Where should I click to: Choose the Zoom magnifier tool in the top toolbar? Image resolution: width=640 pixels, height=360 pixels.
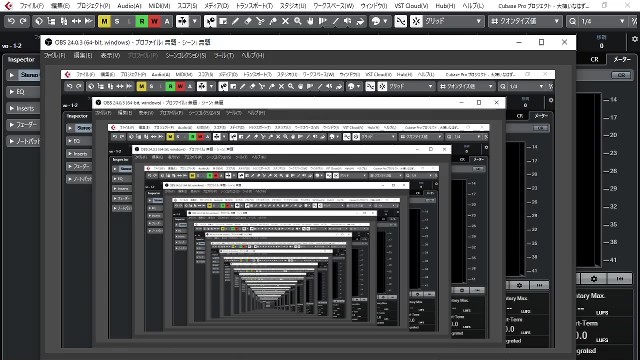click(298, 21)
